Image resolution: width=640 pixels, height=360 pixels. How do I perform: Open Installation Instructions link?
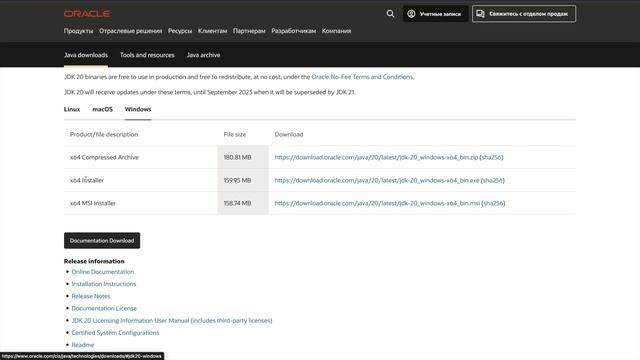[x=104, y=284]
